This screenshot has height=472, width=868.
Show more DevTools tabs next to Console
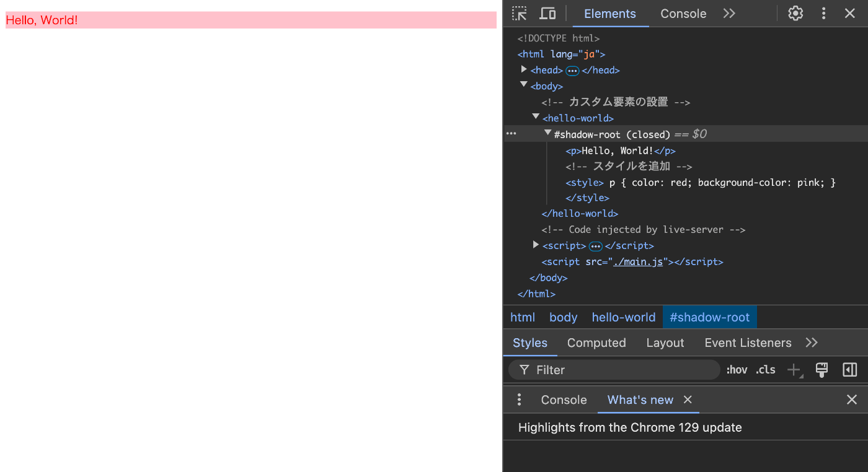click(729, 14)
